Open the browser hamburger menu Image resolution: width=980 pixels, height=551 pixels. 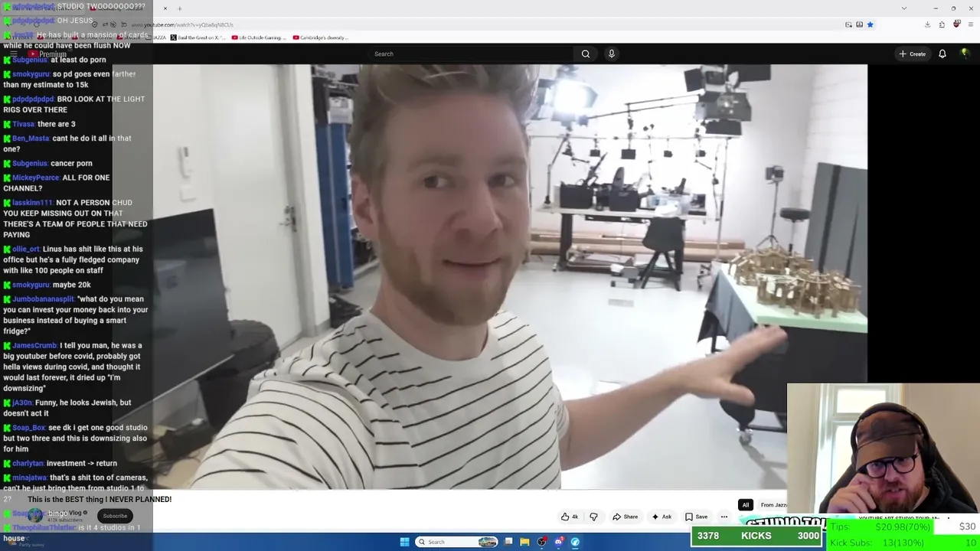pyautogui.click(x=969, y=24)
